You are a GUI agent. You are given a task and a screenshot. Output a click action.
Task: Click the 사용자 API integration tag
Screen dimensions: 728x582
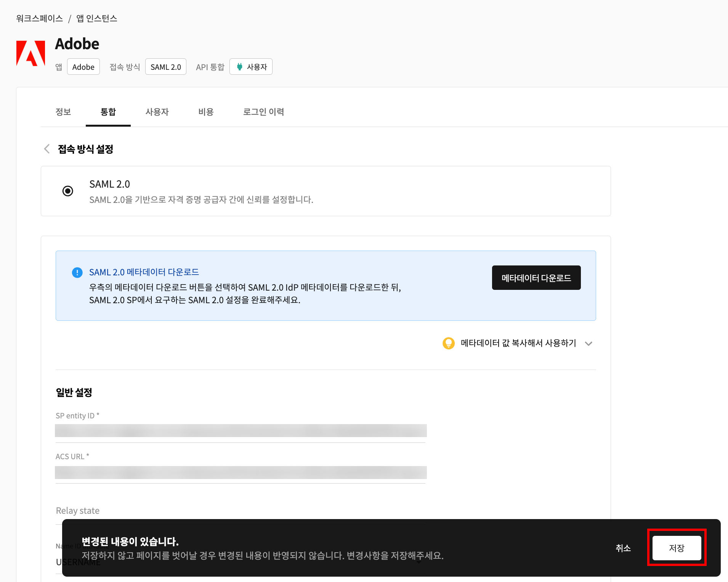click(251, 67)
